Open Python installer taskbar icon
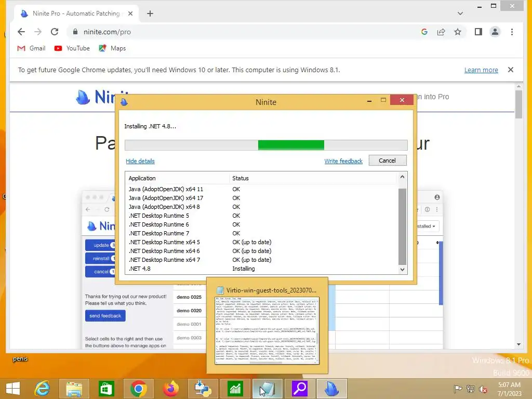Image resolution: width=532 pixels, height=399 pixels. [203, 389]
